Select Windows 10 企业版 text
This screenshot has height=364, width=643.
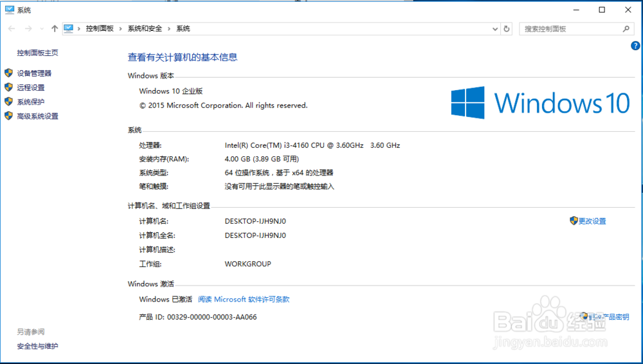[171, 91]
